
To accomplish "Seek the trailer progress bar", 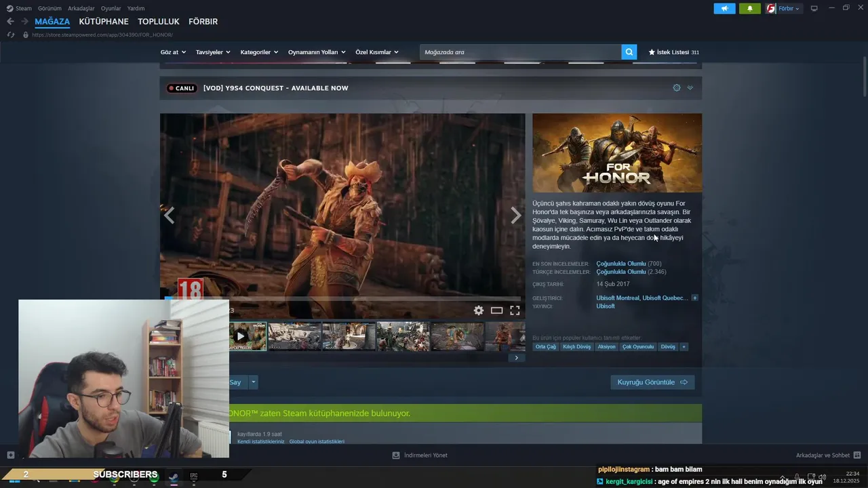I will [x=342, y=298].
